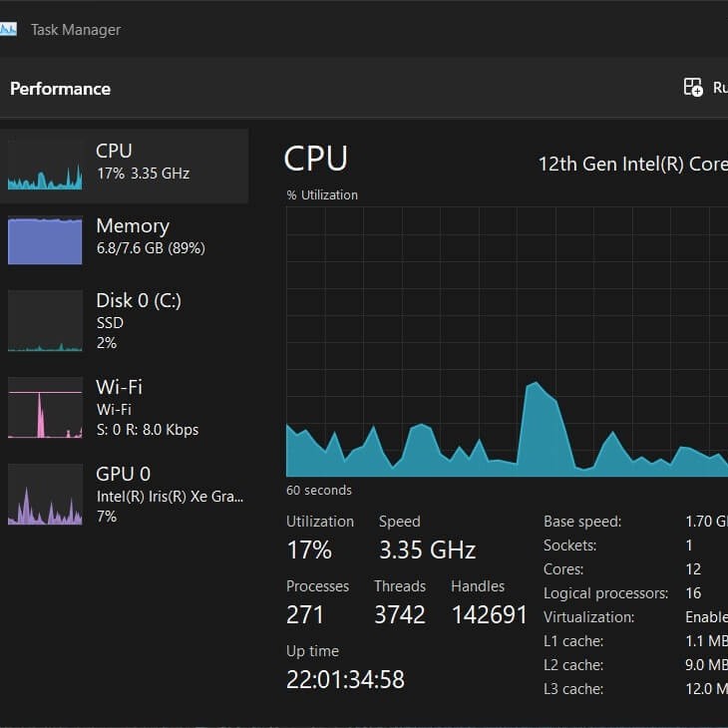Click the 142691 handles value
Image resolution: width=728 pixels, height=728 pixels.
490,614
